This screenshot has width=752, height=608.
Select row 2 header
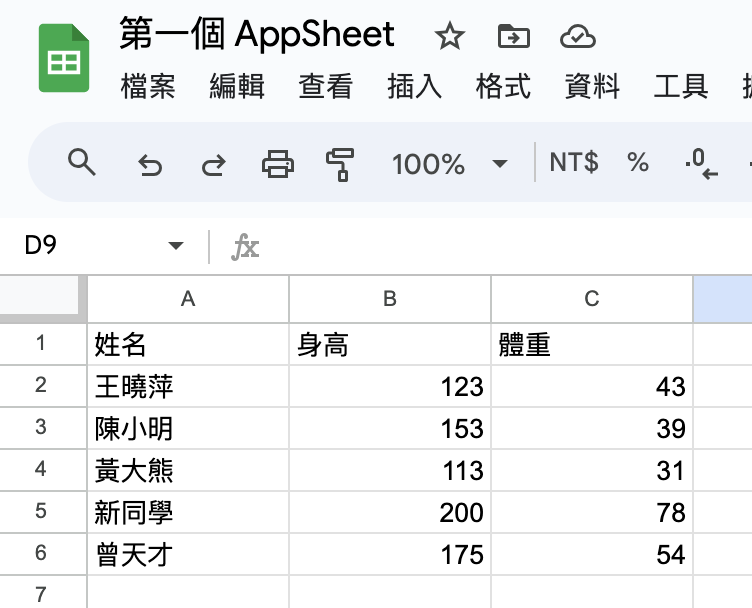(42, 386)
